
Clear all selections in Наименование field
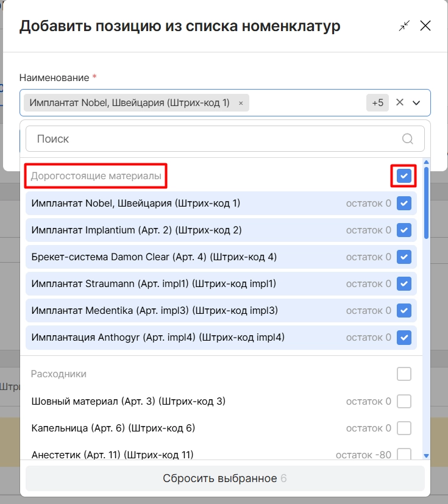click(x=399, y=102)
